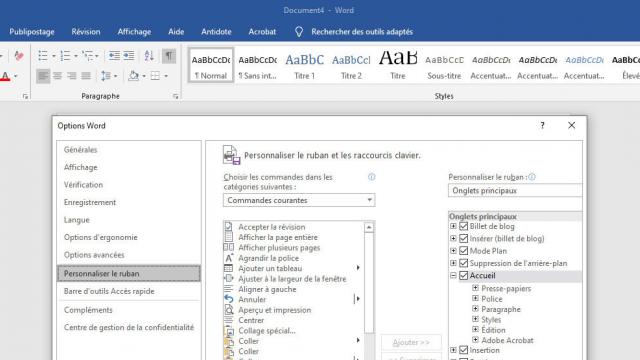This screenshot has height=360, width=640.
Task: Open Paragraphe dialog launcher
Action: coord(176,96)
